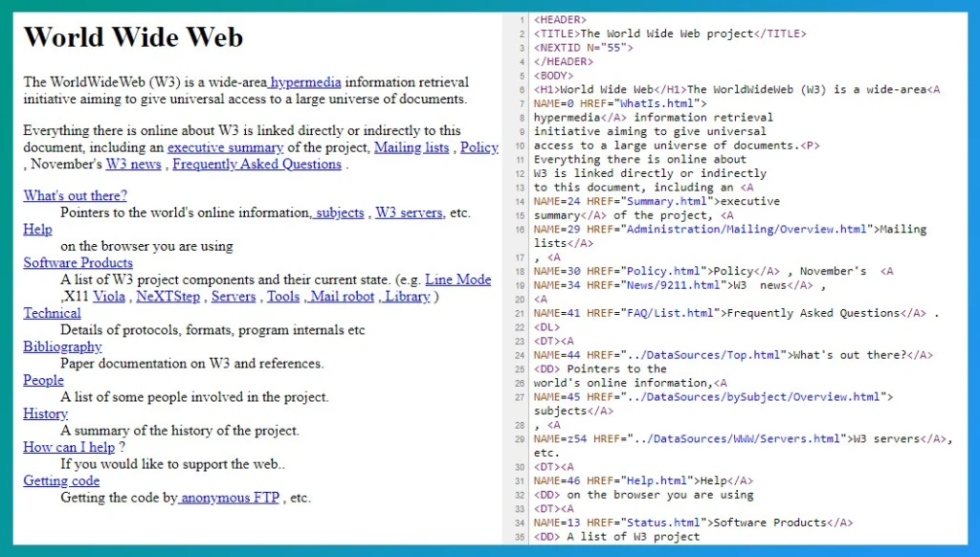This screenshot has height=557, width=980.
Task: Follow the Technical hyperlink
Action: [x=52, y=313]
